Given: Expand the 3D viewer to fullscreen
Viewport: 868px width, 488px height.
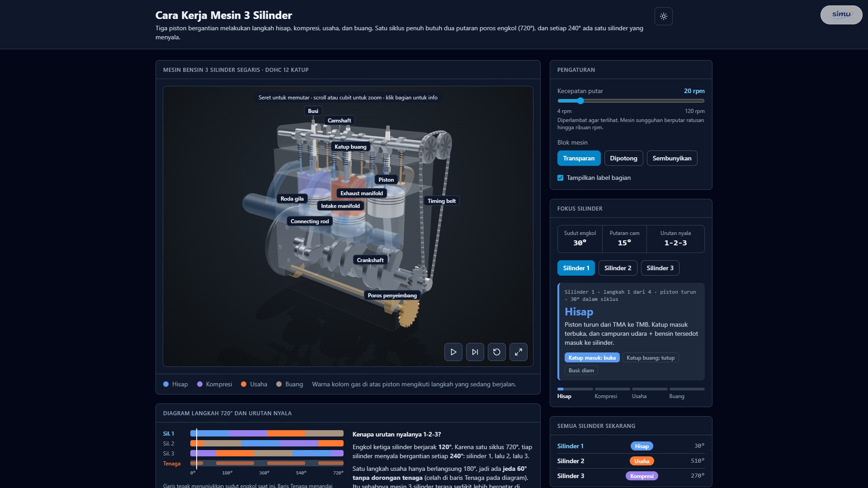Looking at the screenshot, I should [x=518, y=352].
